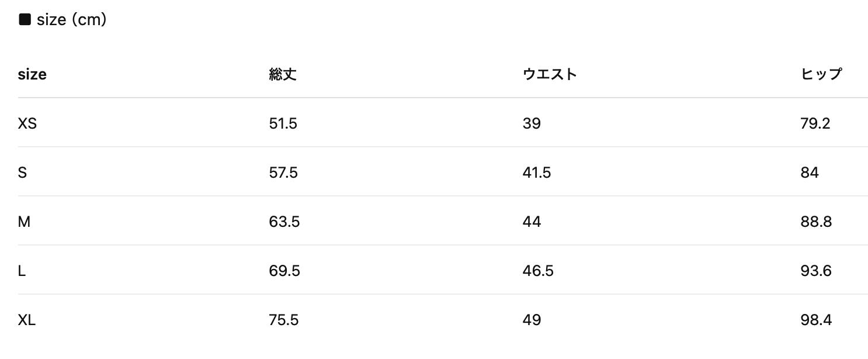
Task: Select the 63.5 cell in the M row
Action: click(284, 222)
